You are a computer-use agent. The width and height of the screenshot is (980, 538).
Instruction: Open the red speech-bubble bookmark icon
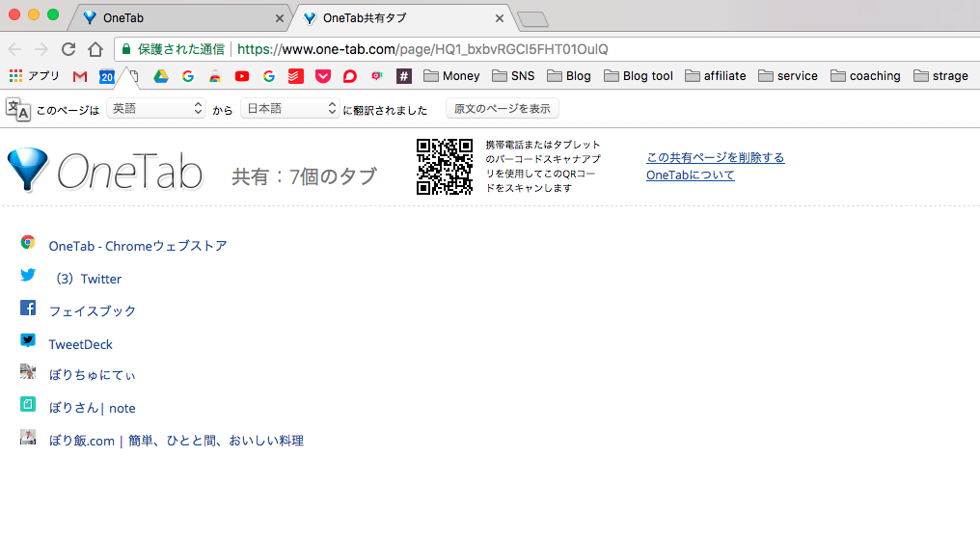[350, 76]
